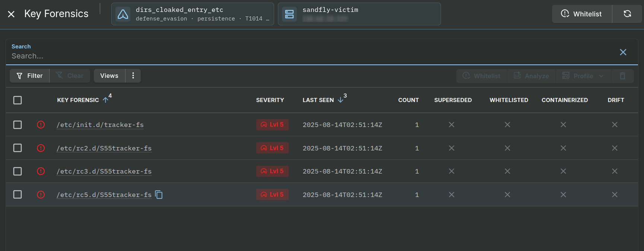Click Lvl 5 badge for /etc/init.d/tracker-fs
Viewport: 644px width, 251px height.
(x=272, y=125)
